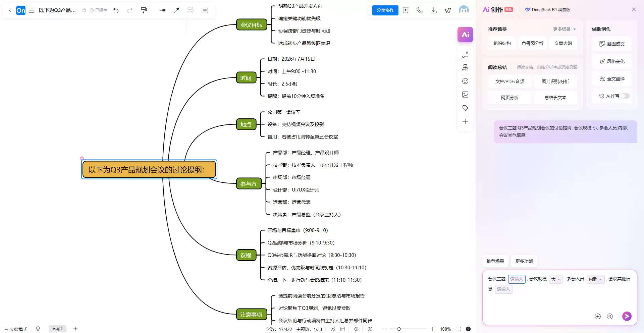
Task: Click the insert image icon in sidebar
Action: tap(465, 95)
